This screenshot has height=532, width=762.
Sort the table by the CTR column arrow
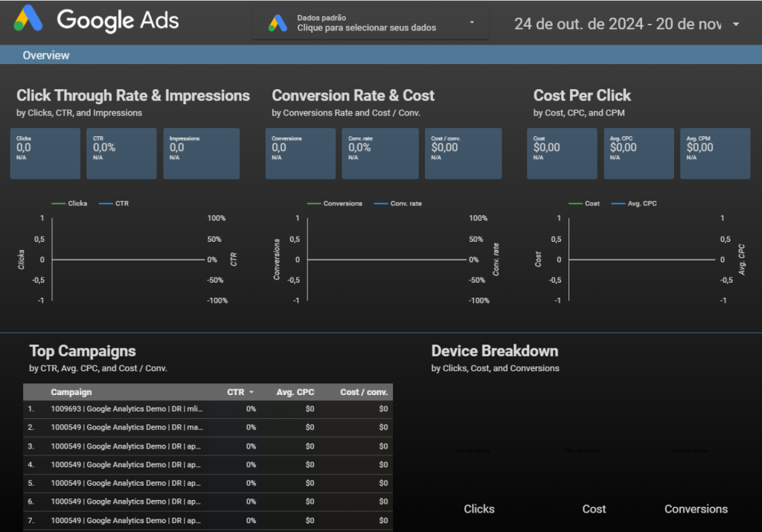pyautogui.click(x=252, y=392)
